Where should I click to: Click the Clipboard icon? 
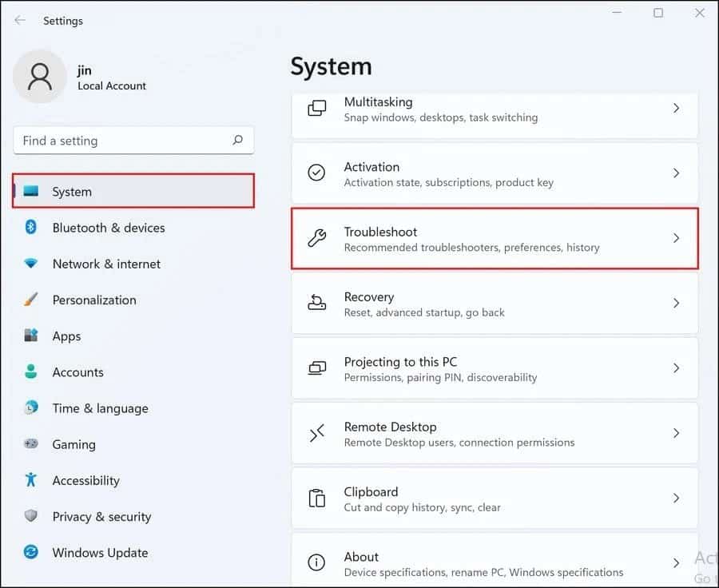[317, 498]
